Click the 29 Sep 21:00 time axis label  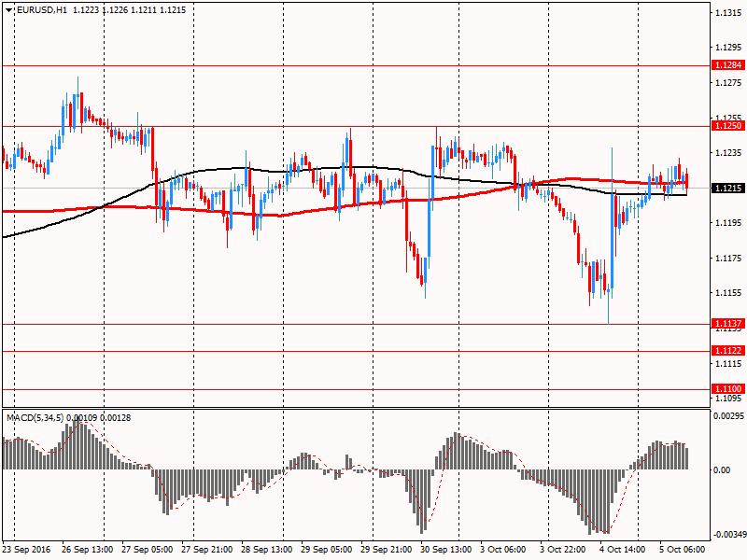click(387, 550)
